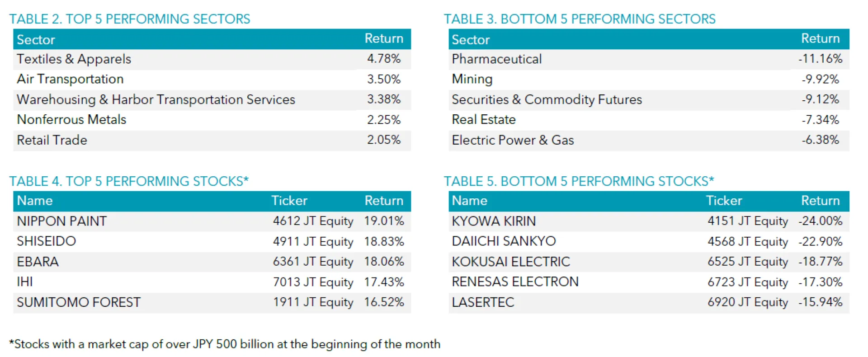Click the 4911 JT Equity ticker for SHISEIDO
Viewport: 868px width, 357px height.
click(x=313, y=241)
